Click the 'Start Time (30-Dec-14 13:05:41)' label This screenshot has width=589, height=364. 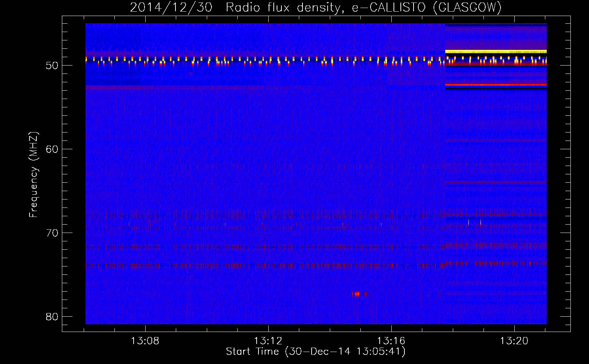(x=316, y=352)
